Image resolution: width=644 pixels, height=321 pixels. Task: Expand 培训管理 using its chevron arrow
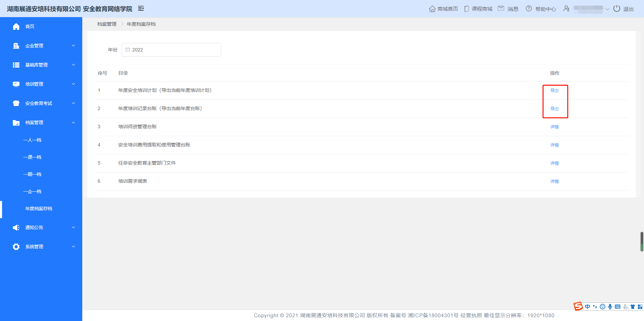tap(73, 84)
